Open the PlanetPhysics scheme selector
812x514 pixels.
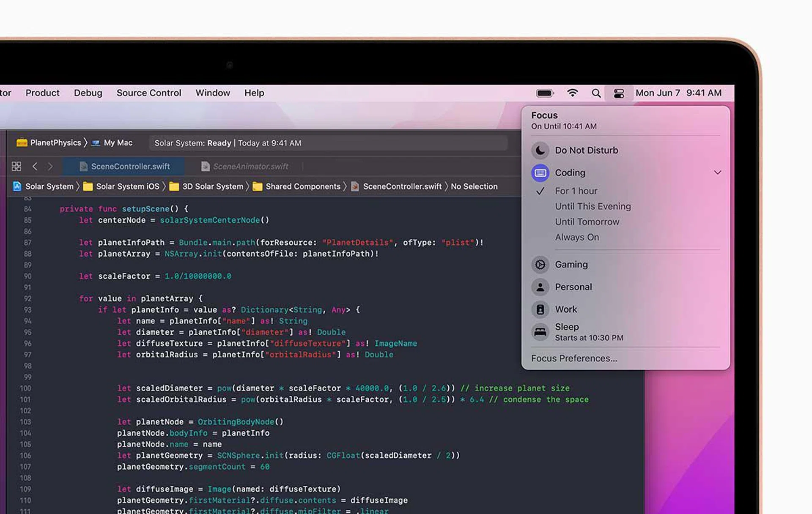point(55,143)
